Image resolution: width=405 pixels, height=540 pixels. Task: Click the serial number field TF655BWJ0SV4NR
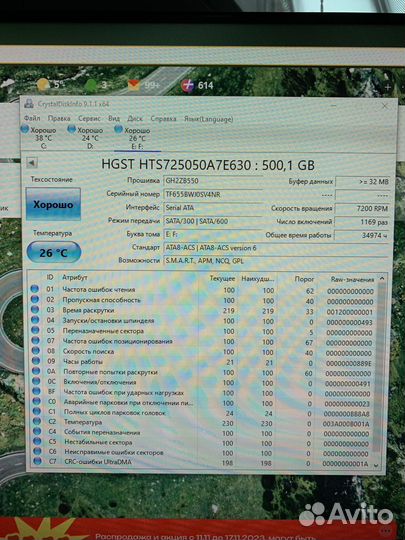click(x=212, y=194)
